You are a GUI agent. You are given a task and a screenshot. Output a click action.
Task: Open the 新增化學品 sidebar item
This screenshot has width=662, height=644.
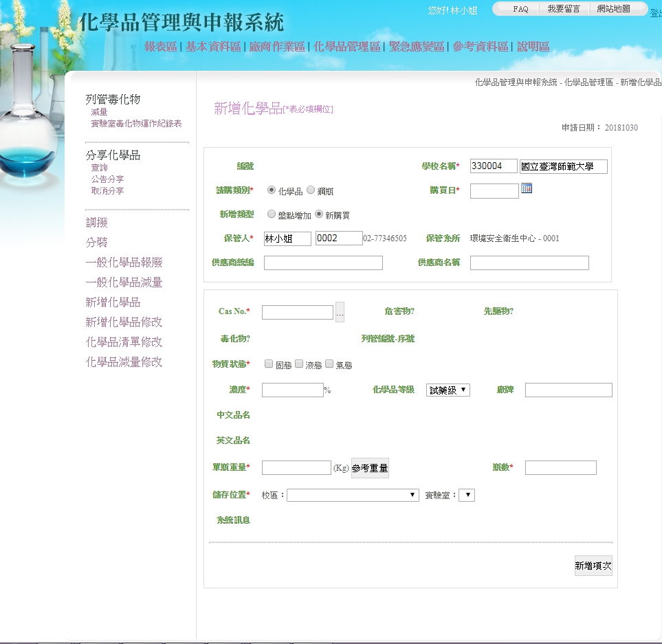pos(113,302)
